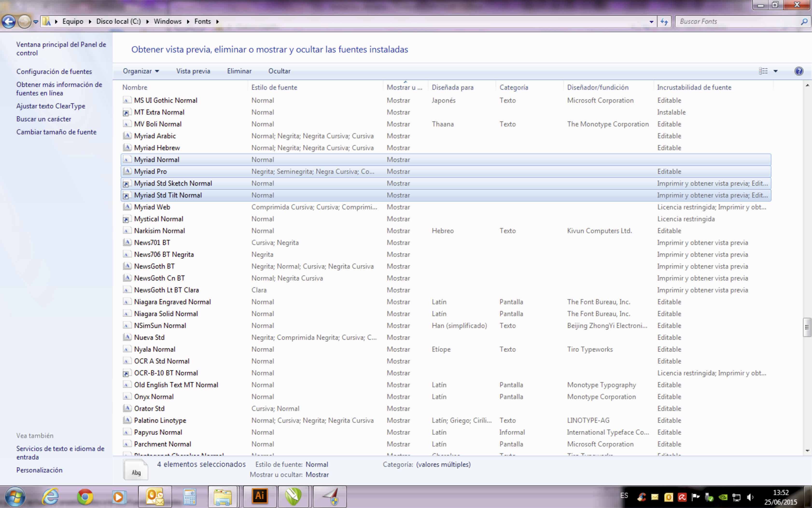Open Buscar un carácter link
Image resolution: width=812 pixels, height=508 pixels.
coord(44,119)
